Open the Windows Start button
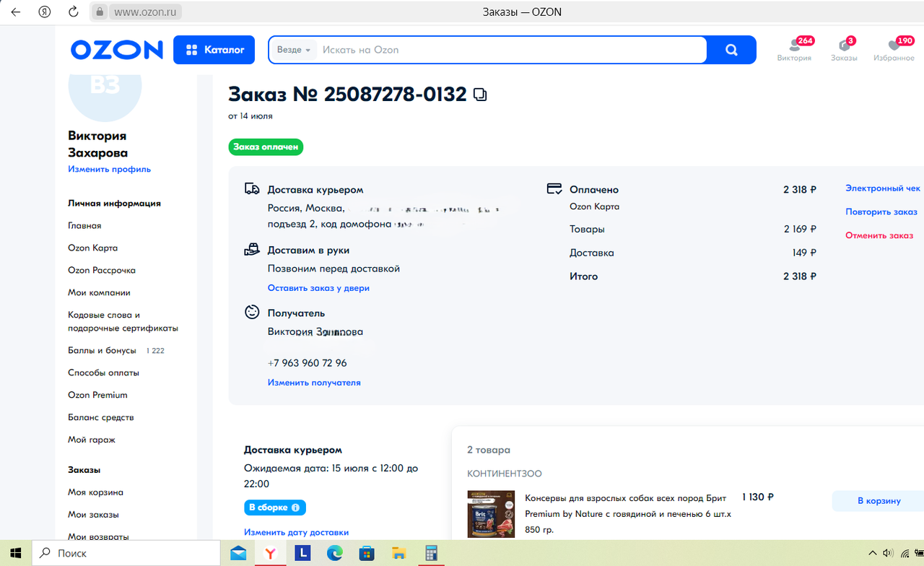This screenshot has width=924, height=566. click(15, 553)
